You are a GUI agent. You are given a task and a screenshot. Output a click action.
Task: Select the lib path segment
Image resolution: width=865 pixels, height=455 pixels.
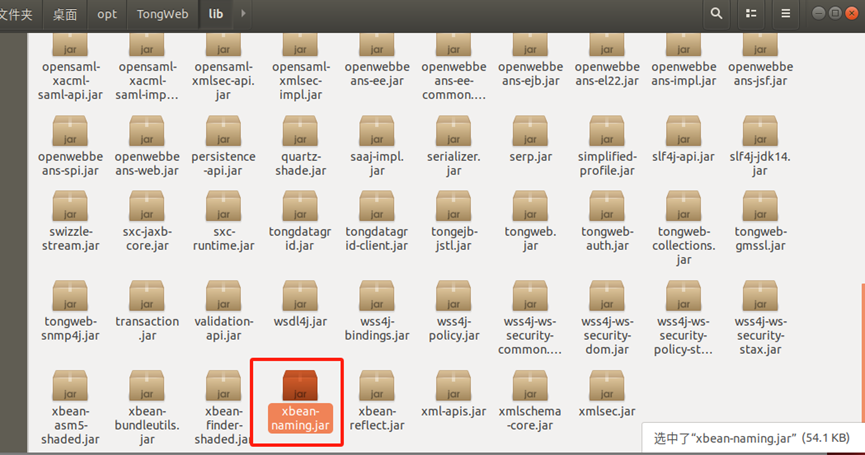pos(216,14)
